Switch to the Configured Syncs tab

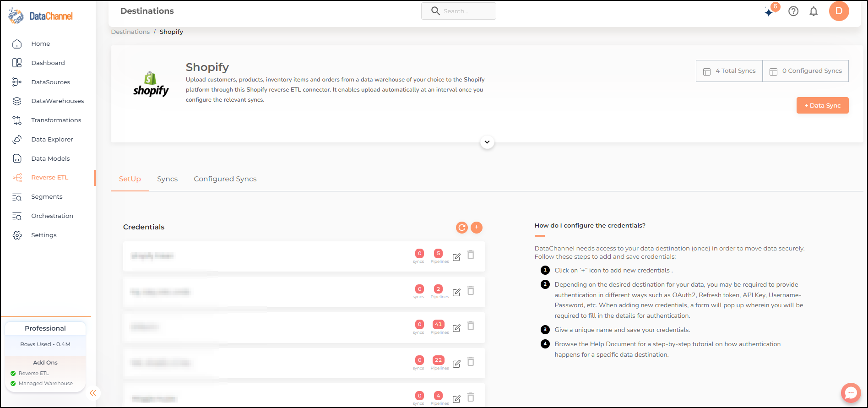(x=225, y=179)
